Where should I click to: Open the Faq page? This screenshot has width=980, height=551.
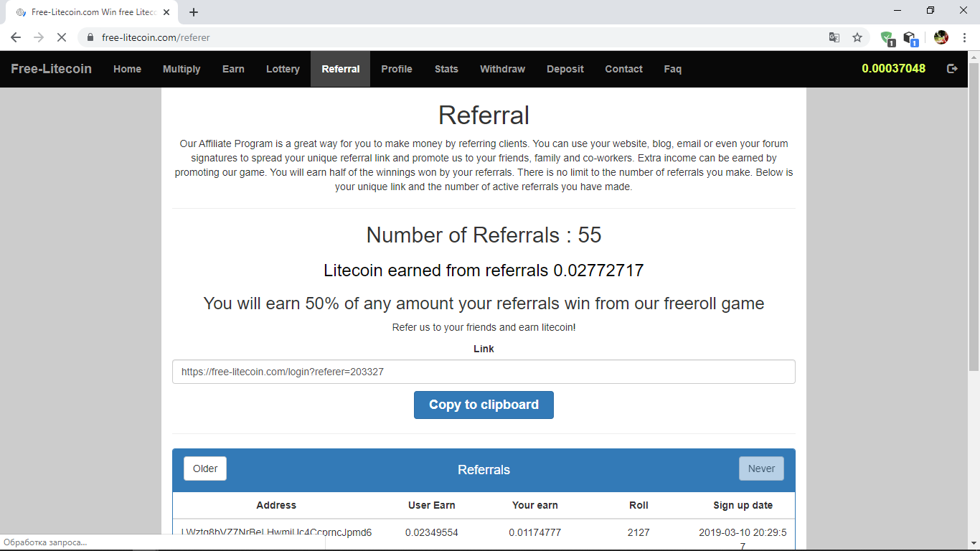(x=673, y=69)
